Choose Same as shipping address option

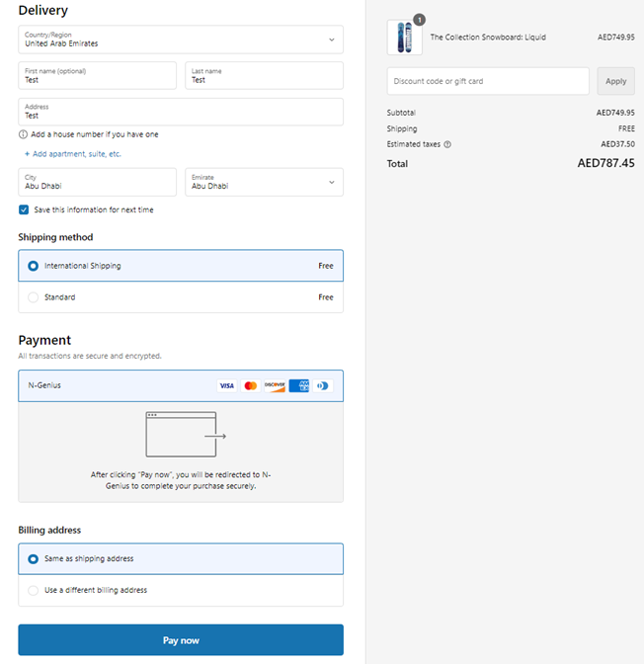click(181, 559)
